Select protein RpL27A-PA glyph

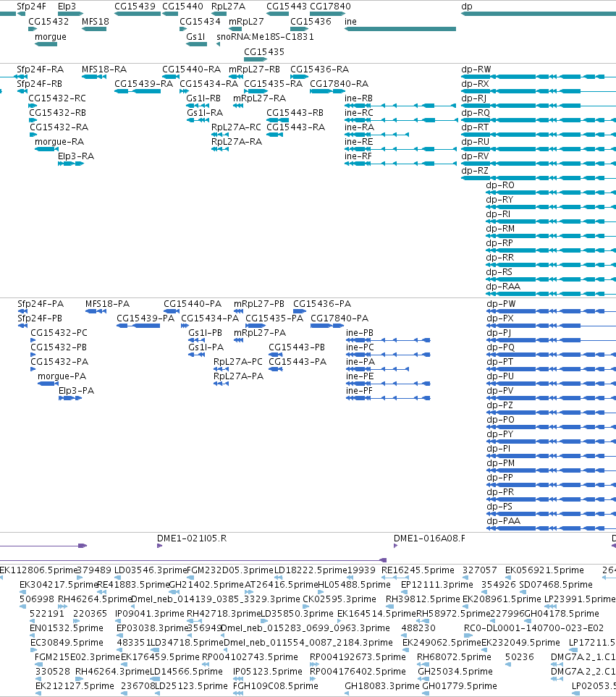point(221,384)
